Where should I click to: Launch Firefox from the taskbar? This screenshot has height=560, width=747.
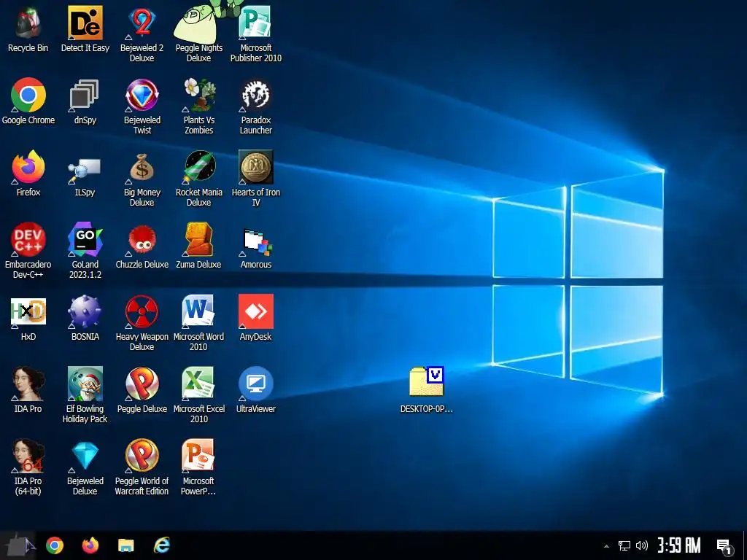90,545
